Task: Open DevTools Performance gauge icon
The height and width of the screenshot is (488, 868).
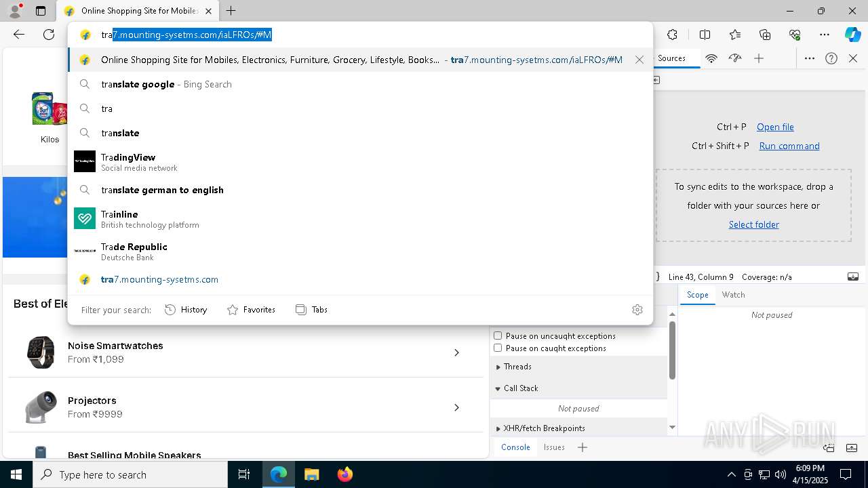Action: click(x=735, y=58)
